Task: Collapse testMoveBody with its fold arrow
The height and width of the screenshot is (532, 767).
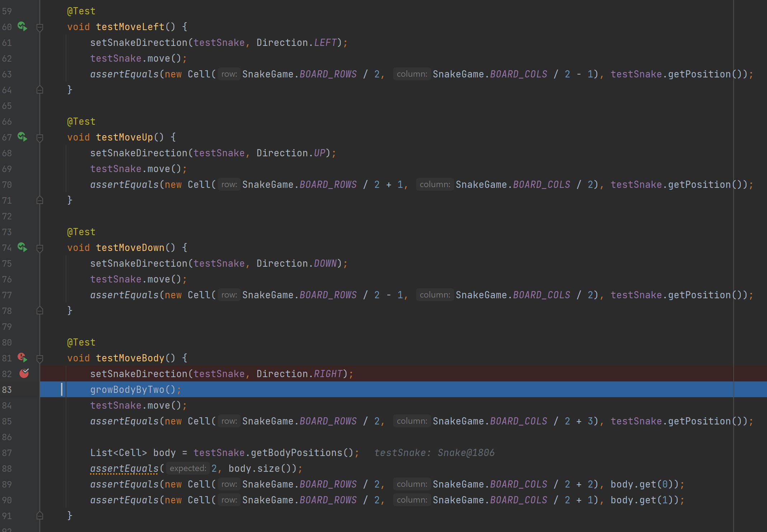Action: [x=40, y=358]
